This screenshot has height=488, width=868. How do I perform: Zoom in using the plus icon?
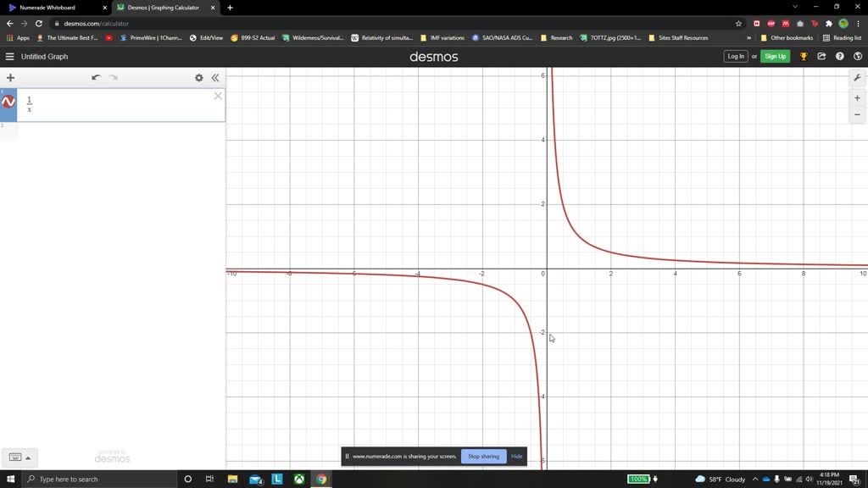tap(857, 97)
